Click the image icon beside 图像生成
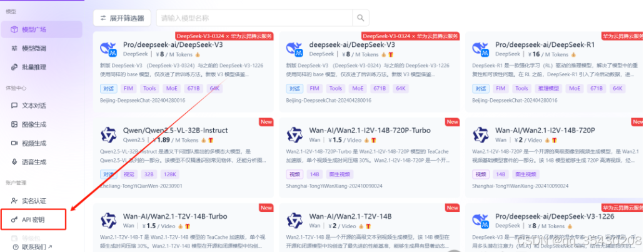The height and width of the screenshot is (252, 644). click(14, 124)
